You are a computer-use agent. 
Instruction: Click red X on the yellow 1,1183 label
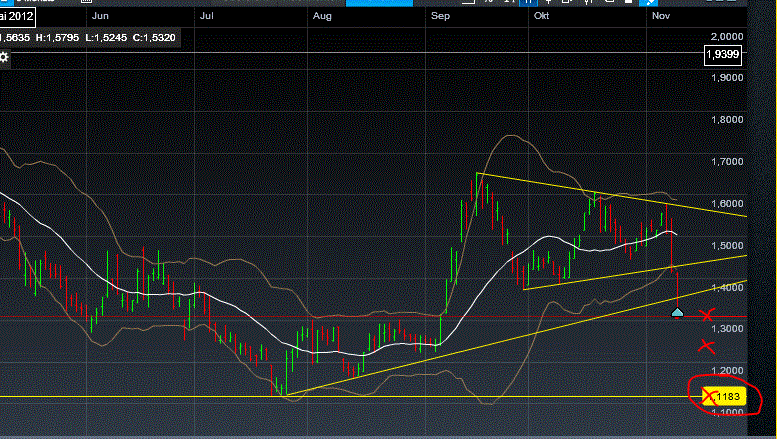pyautogui.click(x=709, y=397)
